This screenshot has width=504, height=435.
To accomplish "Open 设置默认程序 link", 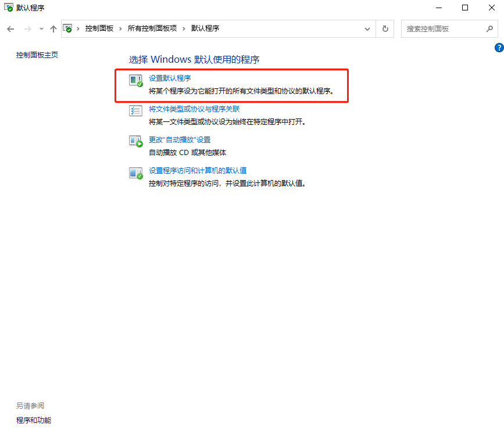I will point(170,78).
